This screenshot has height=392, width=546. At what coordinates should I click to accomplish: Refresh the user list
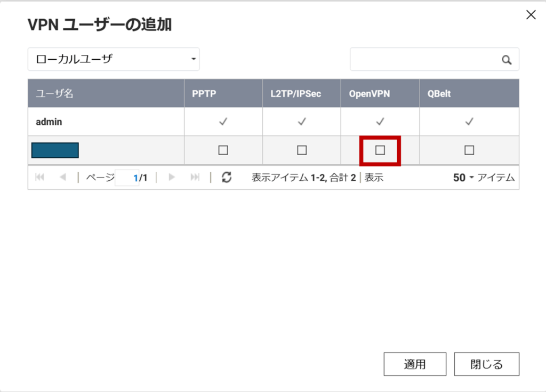tap(227, 178)
